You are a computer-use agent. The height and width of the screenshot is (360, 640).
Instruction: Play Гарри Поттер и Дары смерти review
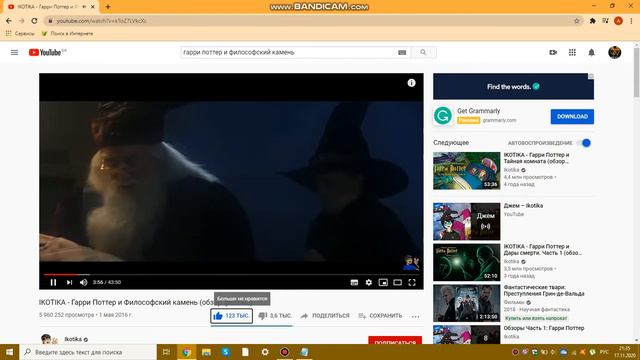click(x=467, y=262)
